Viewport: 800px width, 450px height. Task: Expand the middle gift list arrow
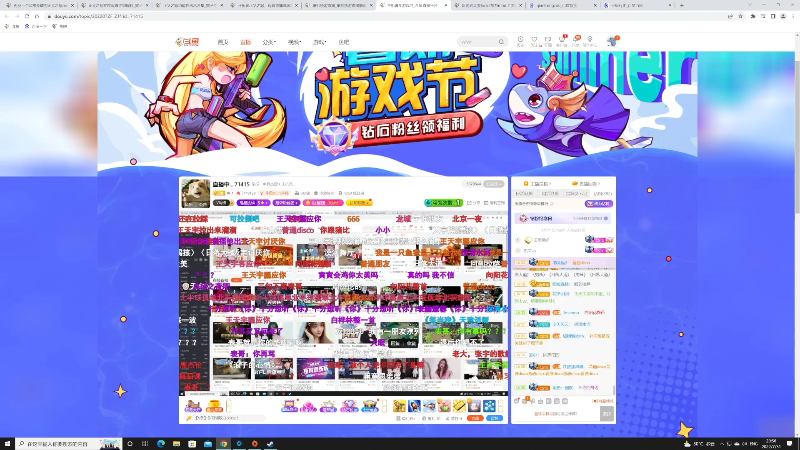384,406
